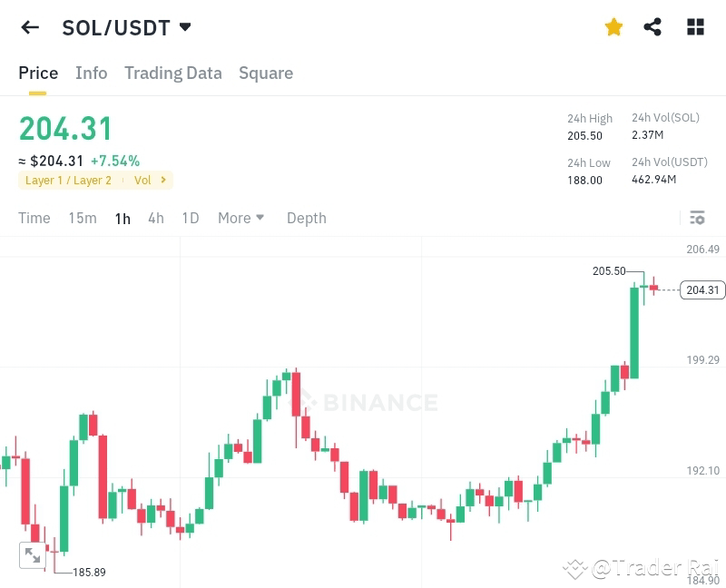Switch chart to 4h timeframe
This screenshot has width=726, height=588.
tap(154, 218)
